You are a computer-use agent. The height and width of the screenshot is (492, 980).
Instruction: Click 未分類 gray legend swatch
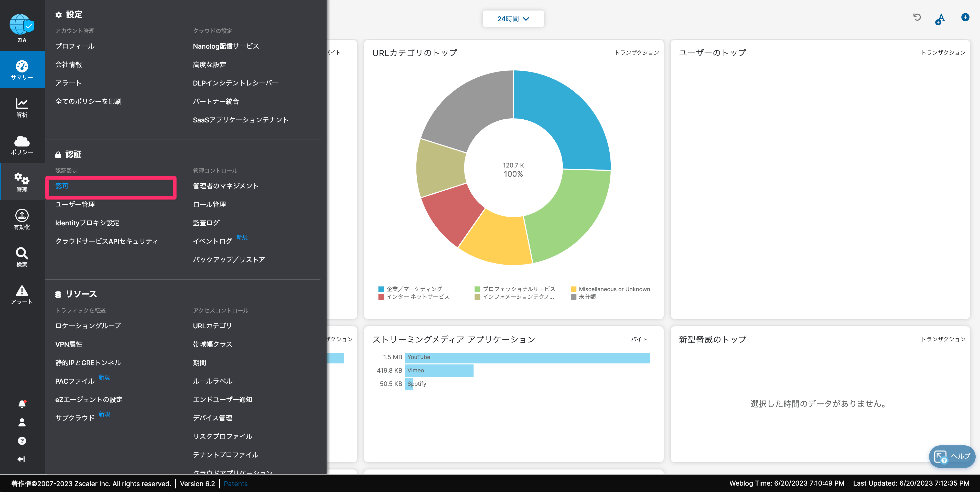573,297
